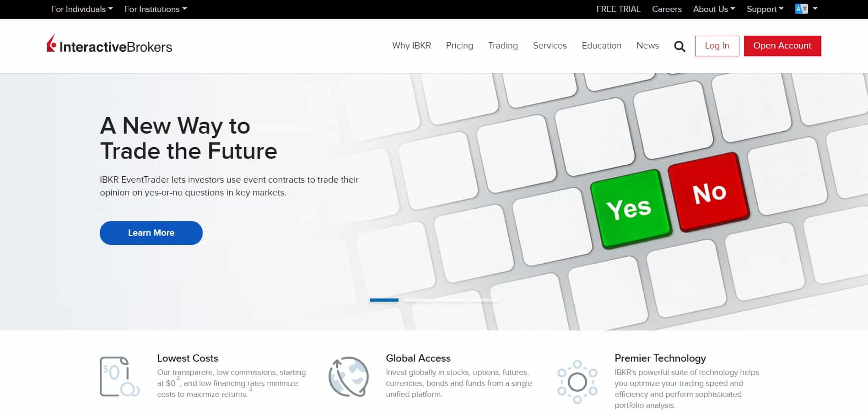Open the Education menu
Screen dimensions: 868x412
click(601, 46)
